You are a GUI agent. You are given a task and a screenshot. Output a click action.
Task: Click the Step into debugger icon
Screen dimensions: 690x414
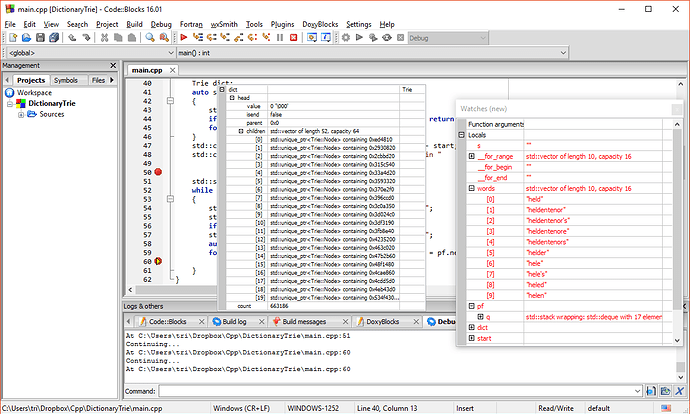pos(225,38)
